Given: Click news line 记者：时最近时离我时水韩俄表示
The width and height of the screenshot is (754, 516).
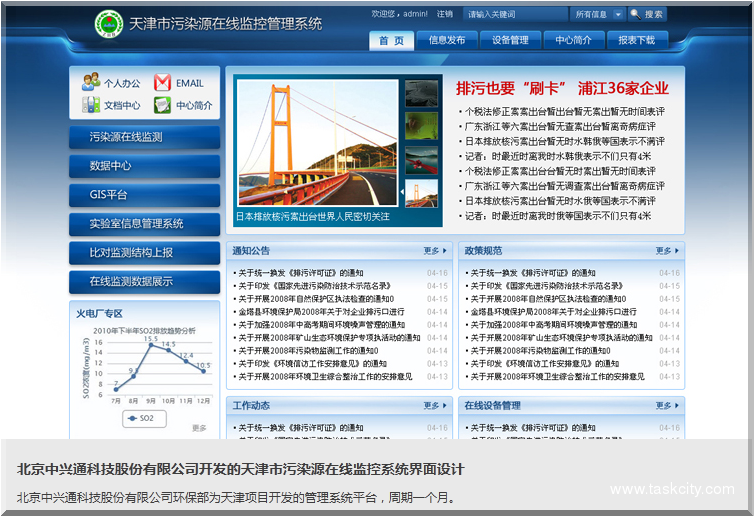Looking at the screenshot, I should point(558,156).
